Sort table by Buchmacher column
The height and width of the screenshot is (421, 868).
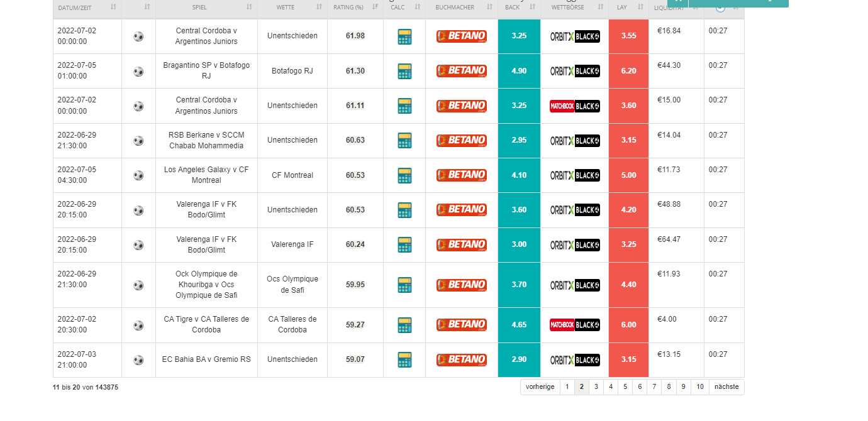coord(462,8)
